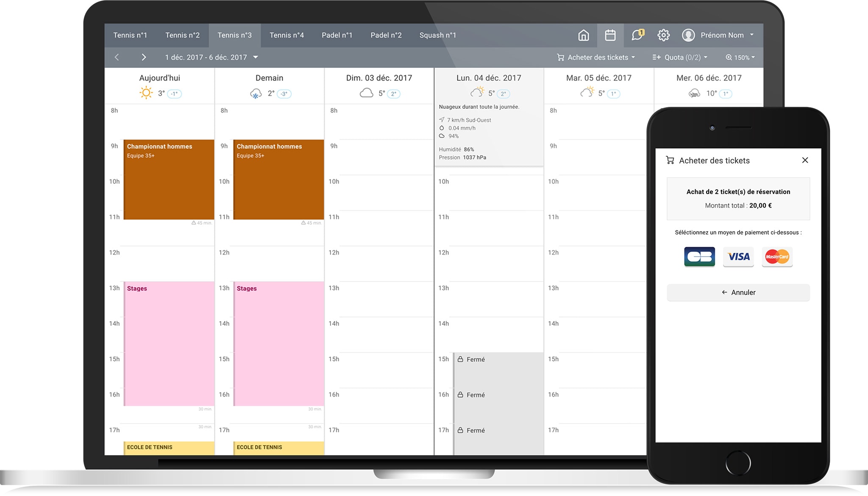Click the user avatar icon
Viewport: 868px width, 496px height.
[x=688, y=35]
